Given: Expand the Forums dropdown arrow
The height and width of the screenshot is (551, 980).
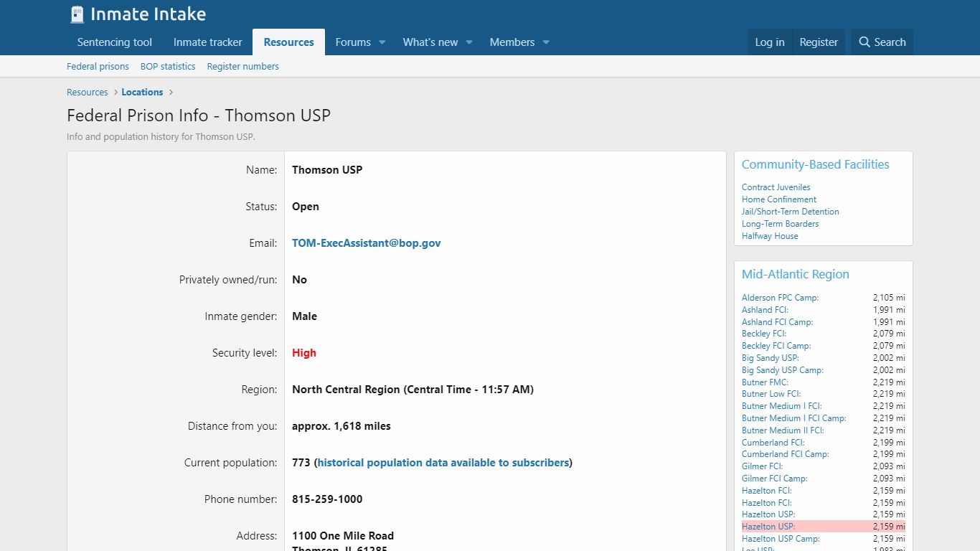Looking at the screenshot, I should 382,42.
